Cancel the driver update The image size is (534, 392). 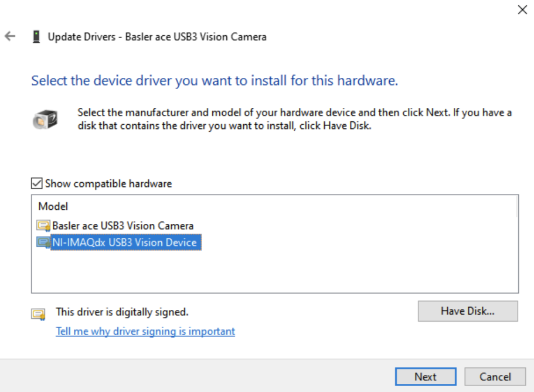click(x=495, y=377)
